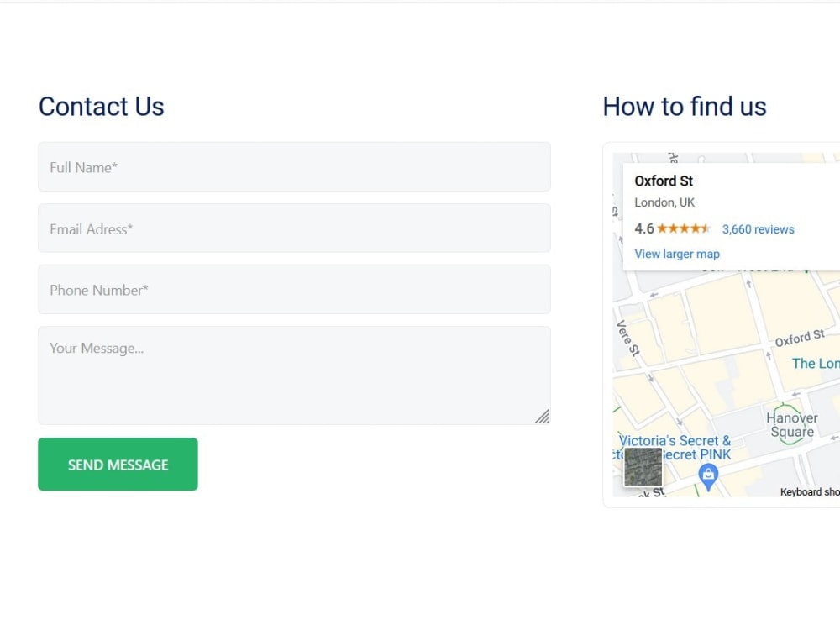Click the Keyboard shortcuts map link
The image size is (840, 630).
[810, 491]
